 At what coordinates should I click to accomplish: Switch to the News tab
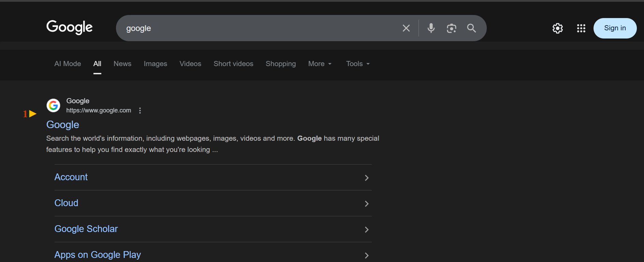pyautogui.click(x=122, y=64)
